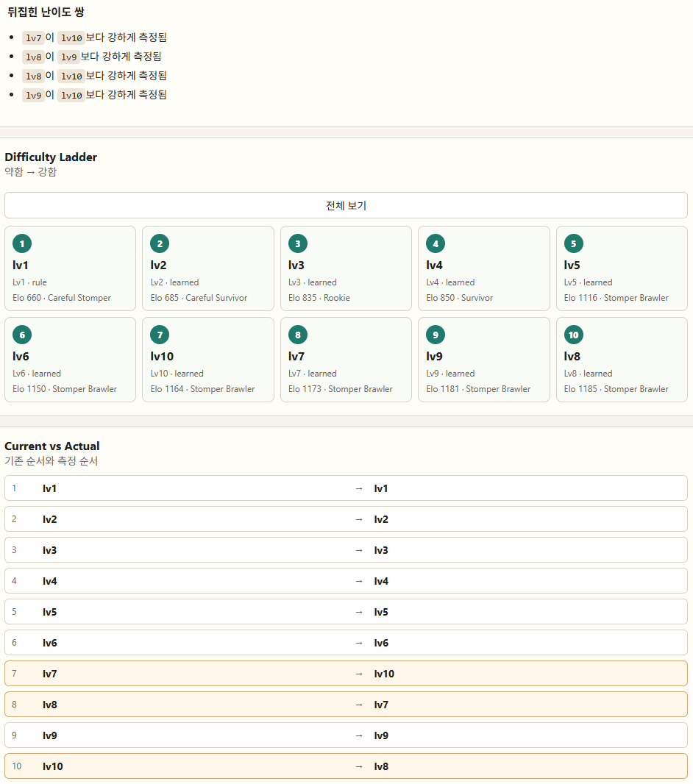Open the lv2 Careful Survivor card
Image resolution: width=693 pixels, height=784 pixels.
208,268
